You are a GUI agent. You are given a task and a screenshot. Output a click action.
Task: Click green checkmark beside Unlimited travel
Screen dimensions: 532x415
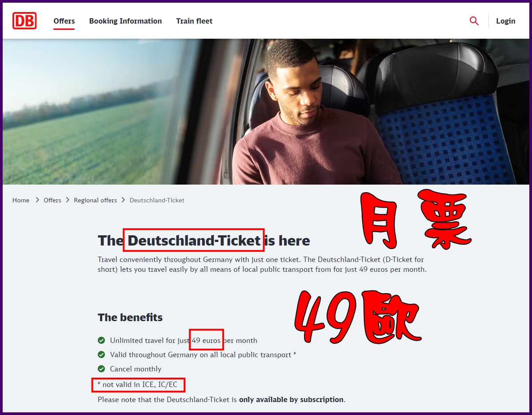[x=101, y=340]
